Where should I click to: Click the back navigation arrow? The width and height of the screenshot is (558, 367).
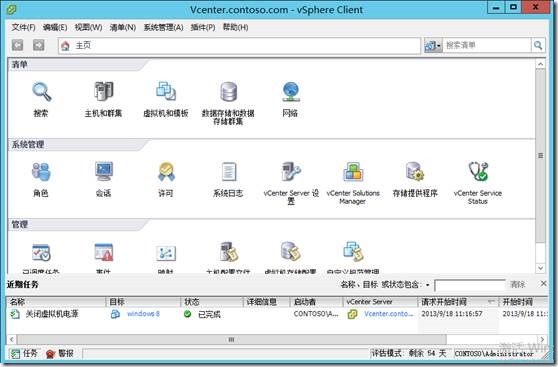click(x=17, y=45)
